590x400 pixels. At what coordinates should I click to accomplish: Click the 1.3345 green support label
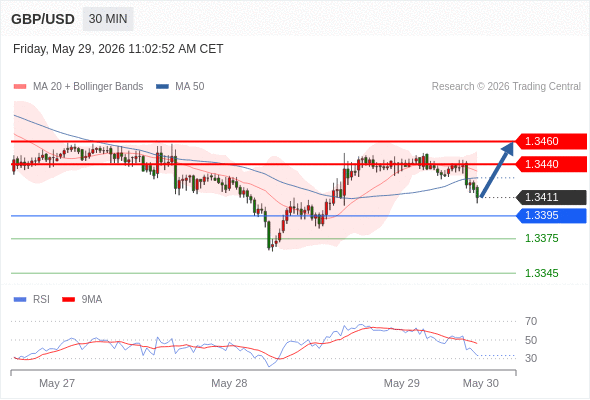[541, 273]
